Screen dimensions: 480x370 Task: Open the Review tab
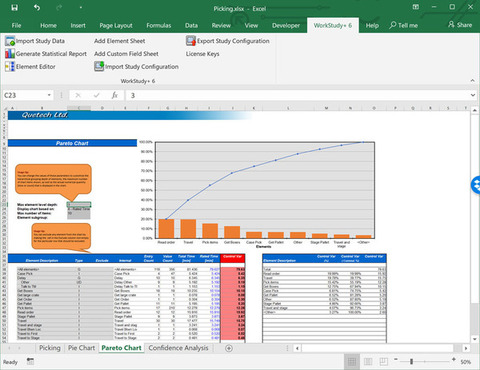pyautogui.click(x=221, y=25)
